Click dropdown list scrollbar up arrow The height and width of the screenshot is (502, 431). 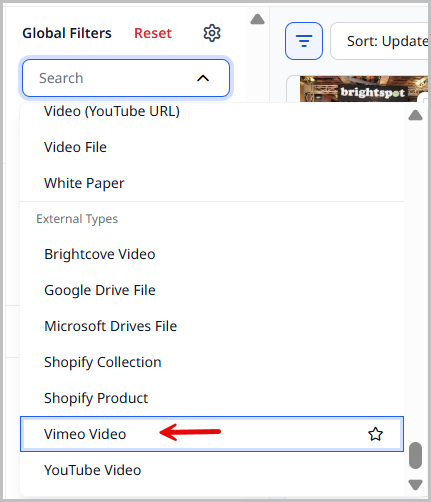coord(415,115)
